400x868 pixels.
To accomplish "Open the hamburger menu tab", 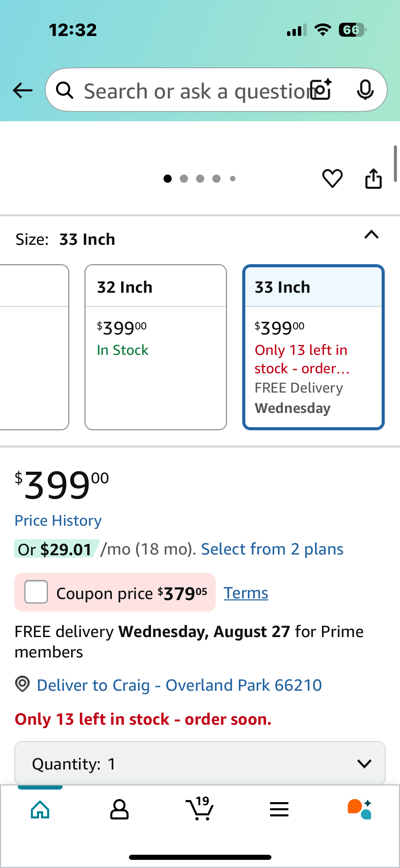I will pyautogui.click(x=279, y=809).
